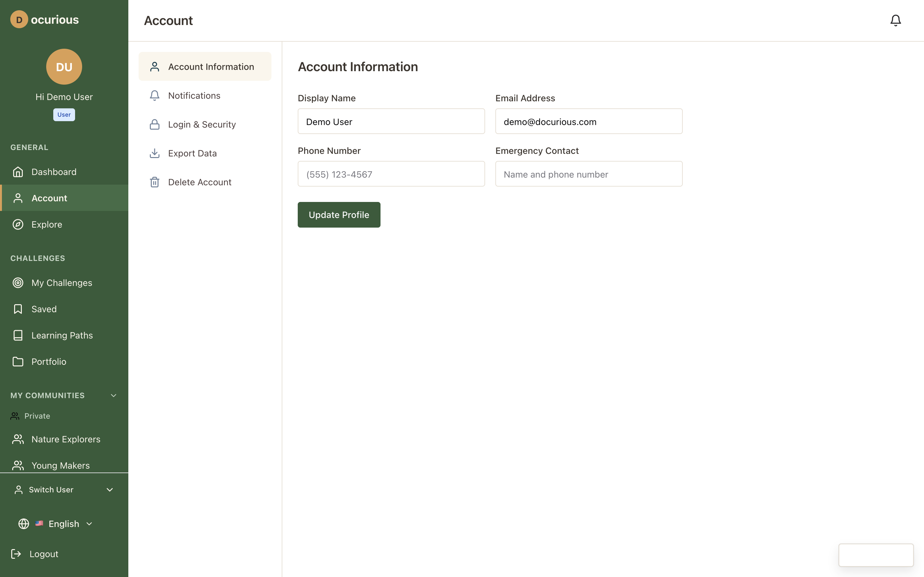Switch to the Notifications settings tab
This screenshot has height=577, width=924.
pos(194,96)
